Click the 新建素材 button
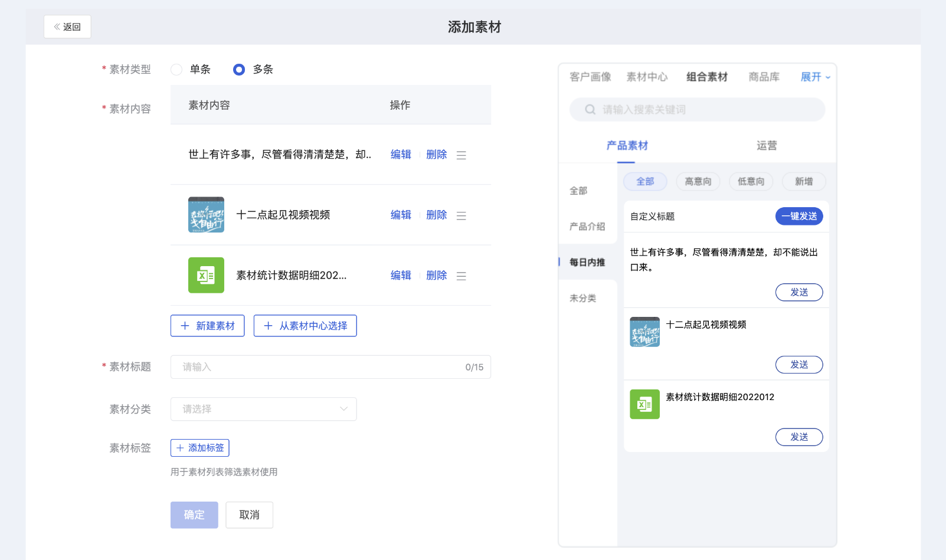The width and height of the screenshot is (946, 560). tap(207, 326)
